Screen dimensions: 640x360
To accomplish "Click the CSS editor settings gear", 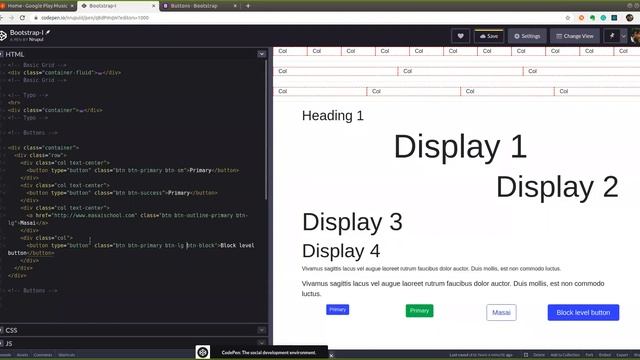I will (2, 330).
